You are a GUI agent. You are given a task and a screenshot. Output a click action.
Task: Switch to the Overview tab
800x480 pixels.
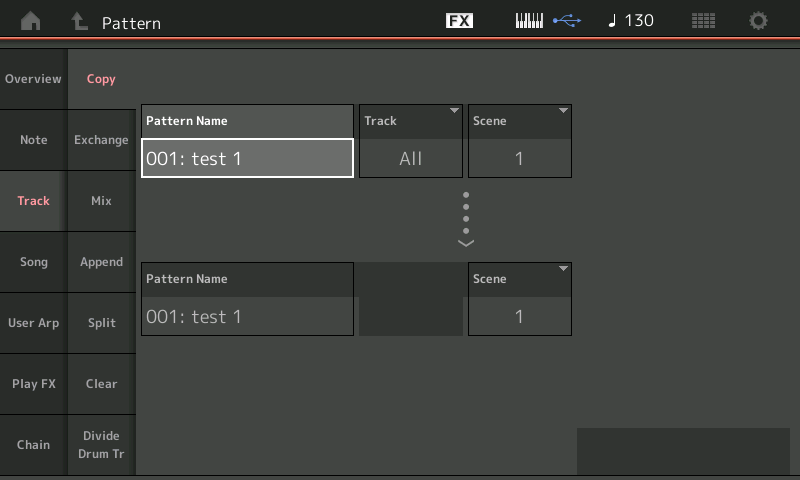click(x=33, y=79)
